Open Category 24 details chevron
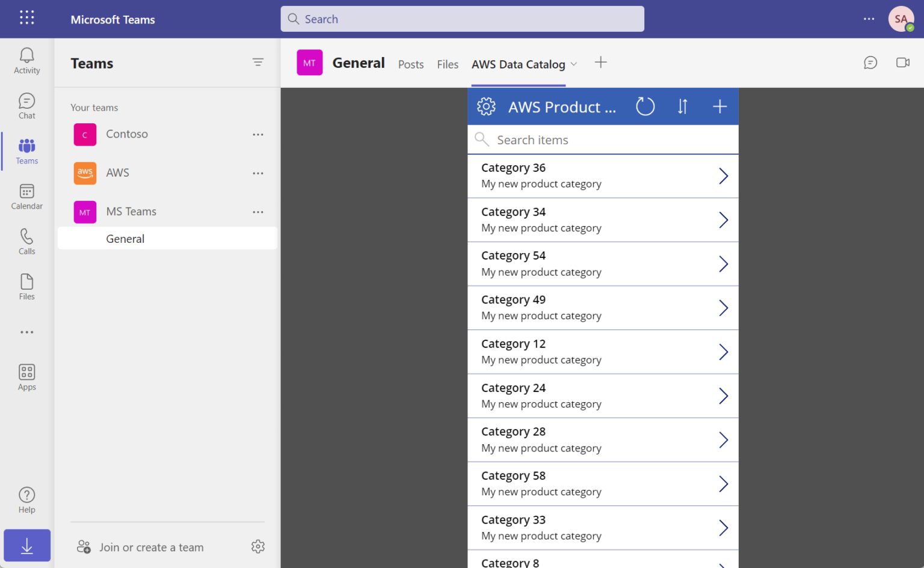 [724, 396]
